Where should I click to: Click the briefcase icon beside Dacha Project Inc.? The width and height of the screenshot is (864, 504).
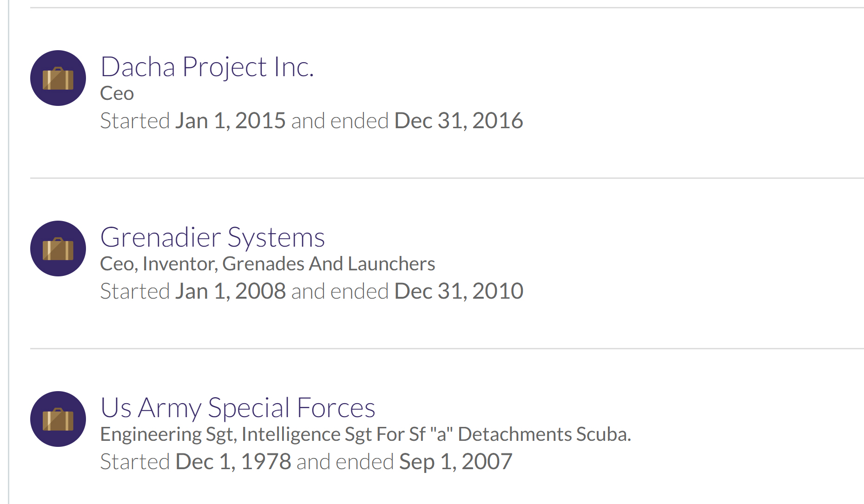click(58, 78)
